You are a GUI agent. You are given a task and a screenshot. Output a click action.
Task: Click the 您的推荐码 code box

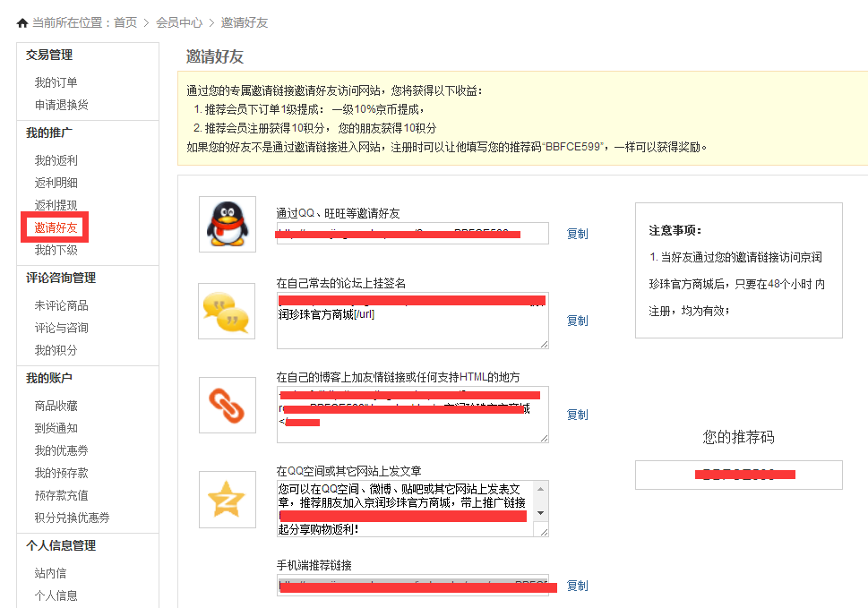coord(738,475)
